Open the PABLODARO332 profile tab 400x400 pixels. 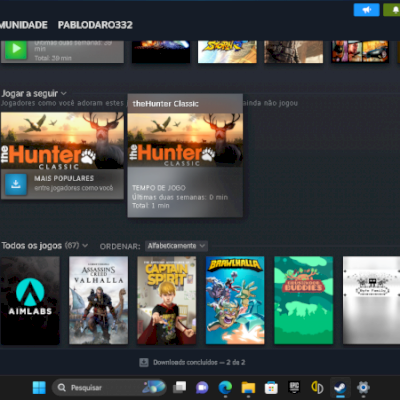pos(95,25)
